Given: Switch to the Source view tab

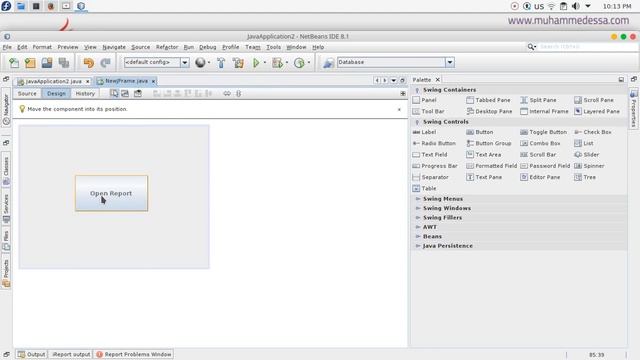Looking at the screenshot, I should [27, 93].
